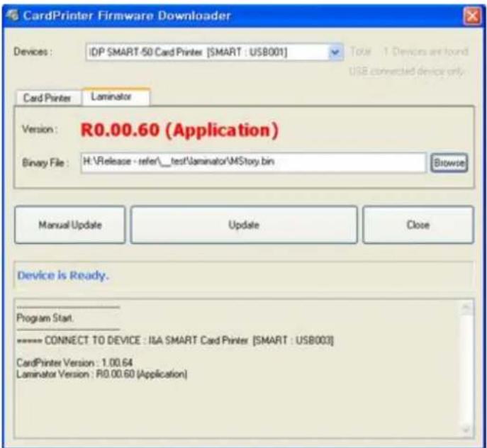Click the 'Version :' label
487x448 pixels.
[40, 129]
